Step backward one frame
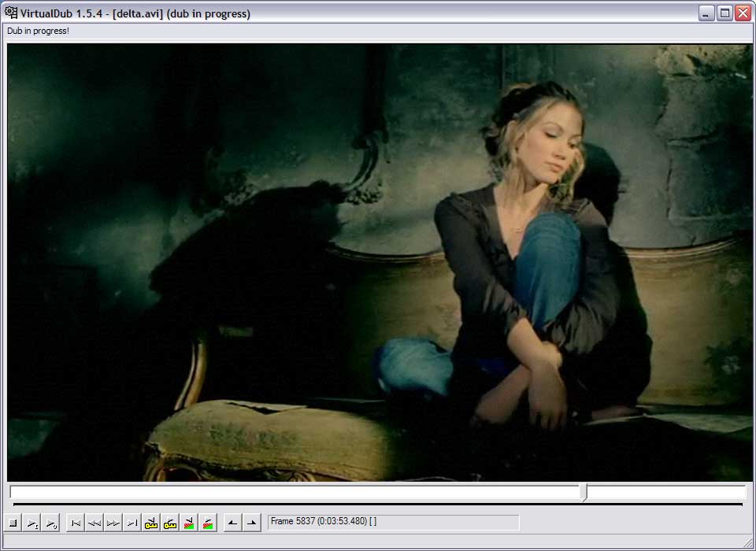This screenshot has width=756, height=551. tap(94, 523)
